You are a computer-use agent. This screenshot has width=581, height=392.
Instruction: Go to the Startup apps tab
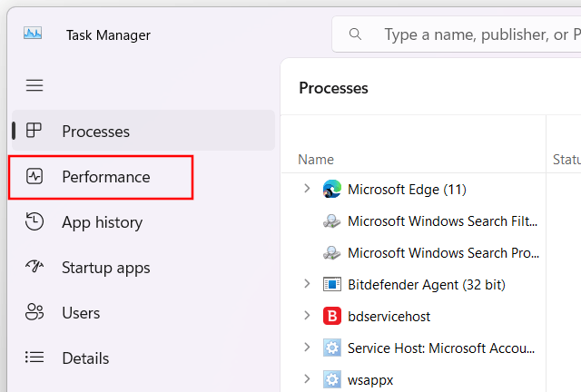click(143, 268)
